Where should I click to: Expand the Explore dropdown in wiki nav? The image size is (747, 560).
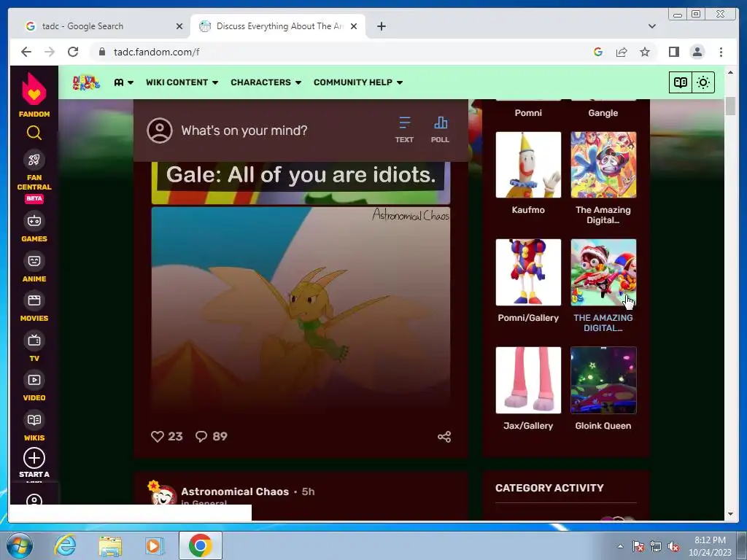[124, 82]
